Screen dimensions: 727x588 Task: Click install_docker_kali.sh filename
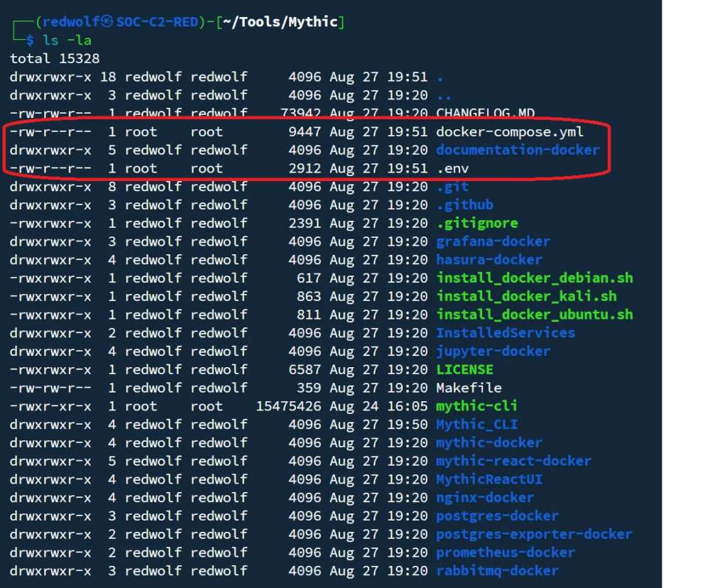coord(526,296)
